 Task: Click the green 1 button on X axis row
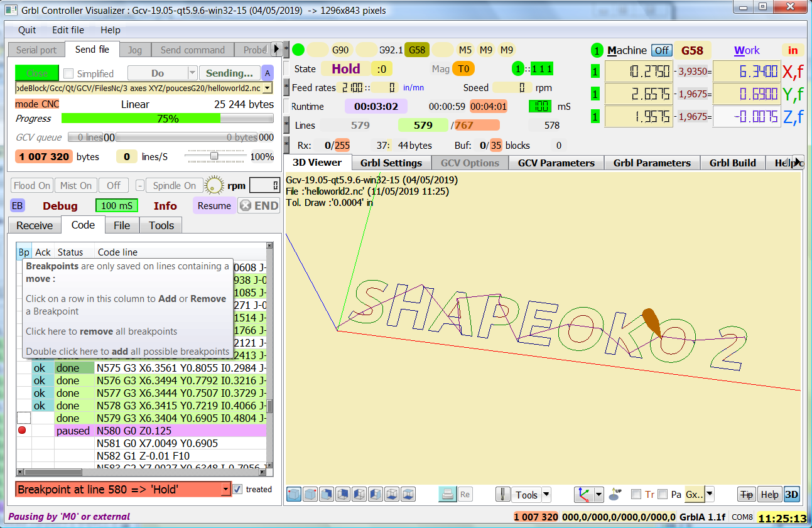tap(595, 72)
